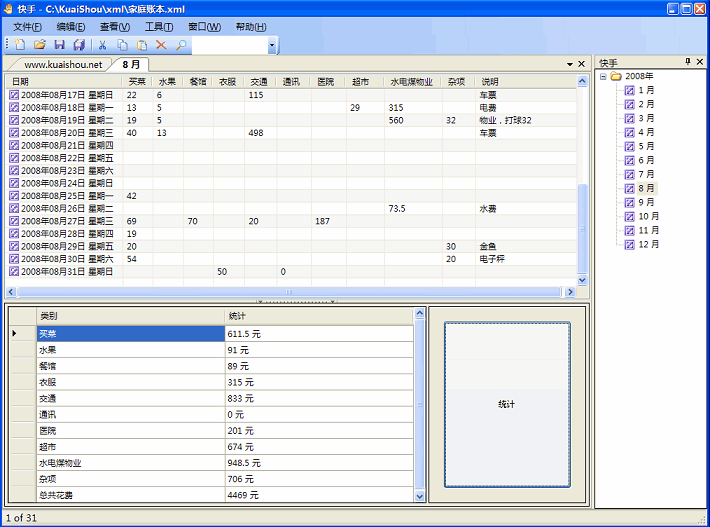Click the Copy toolbar icon
Screen dimensions: 710x527
pos(122,45)
